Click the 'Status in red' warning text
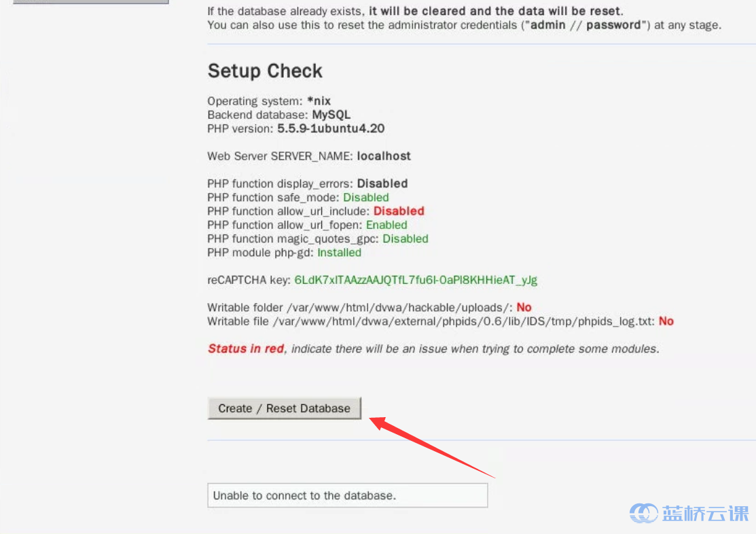Image resolution: width=756 pixels, height=534 pixels. coord(246,349)
